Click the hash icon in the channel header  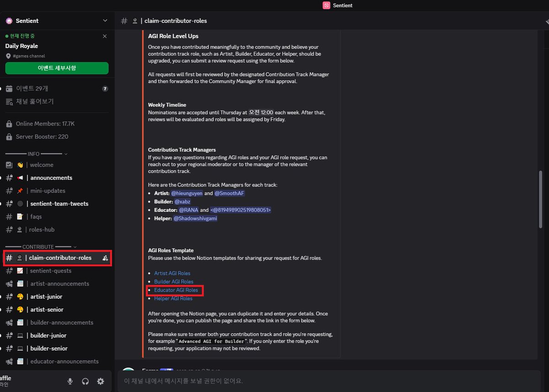coord(124,21)
